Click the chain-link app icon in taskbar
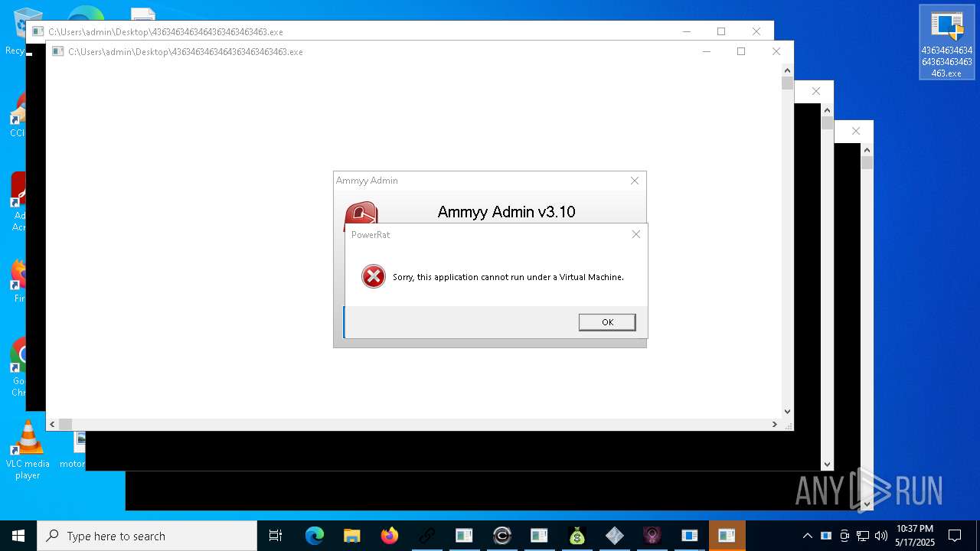The width and height of the screenshot is (980, 551). (x=426, y=536)
